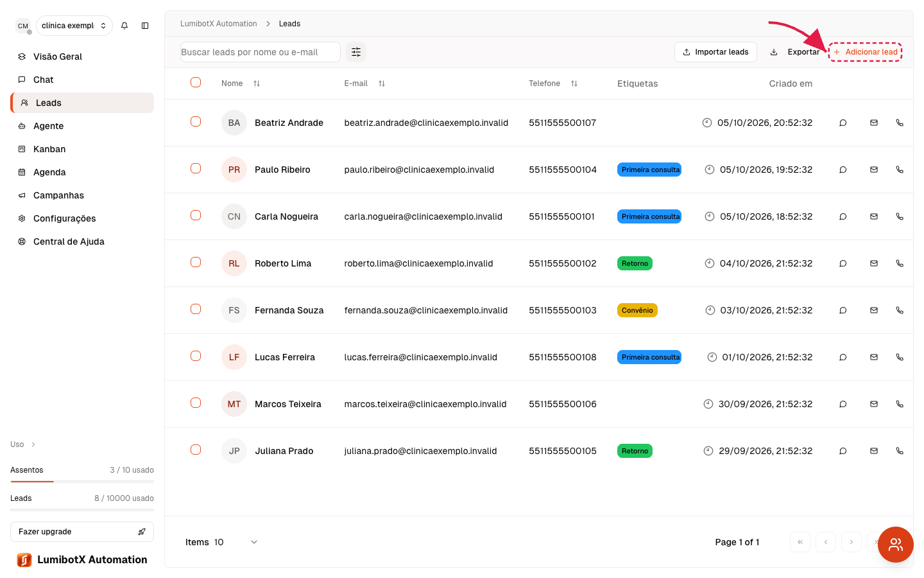The height and width of the screenshot is (578, 924).
Task: Focus the Buscar leads search field
Action: [x=260, y=52]
